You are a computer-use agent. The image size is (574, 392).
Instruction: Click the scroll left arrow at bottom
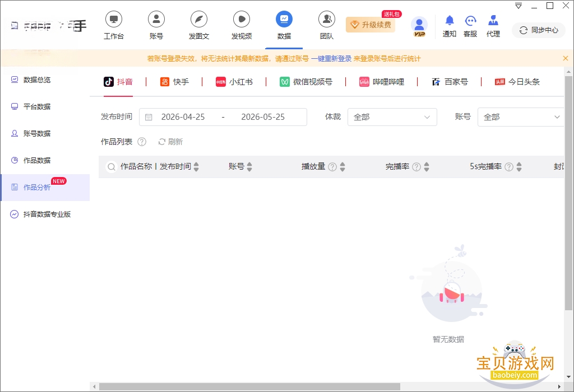[x=94, y=386]
